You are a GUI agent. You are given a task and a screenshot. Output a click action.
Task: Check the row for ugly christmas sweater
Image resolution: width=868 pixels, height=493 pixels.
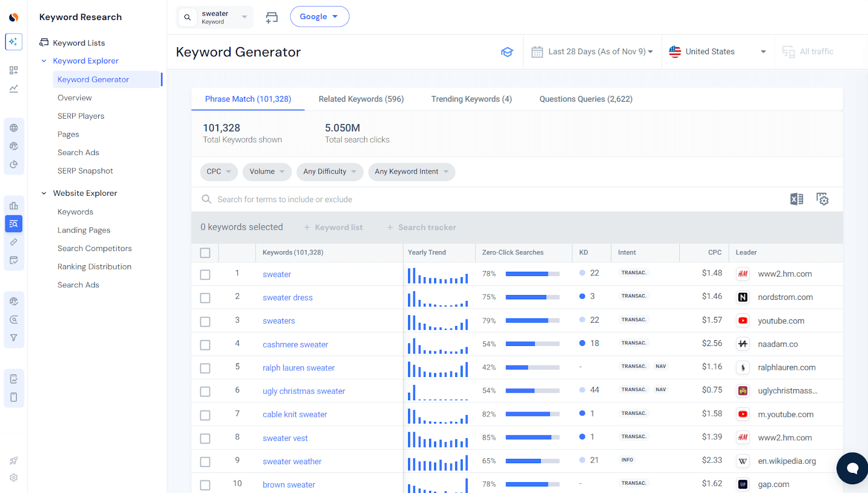pos(205,391)
